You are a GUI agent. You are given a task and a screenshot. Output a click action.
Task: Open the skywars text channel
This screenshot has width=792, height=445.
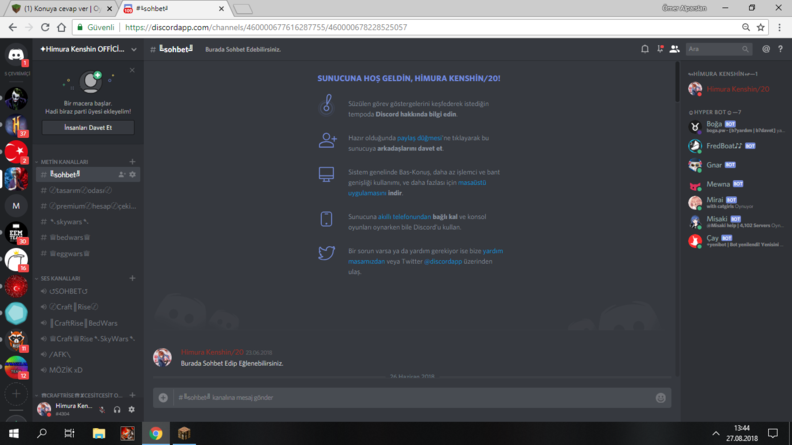88,222
